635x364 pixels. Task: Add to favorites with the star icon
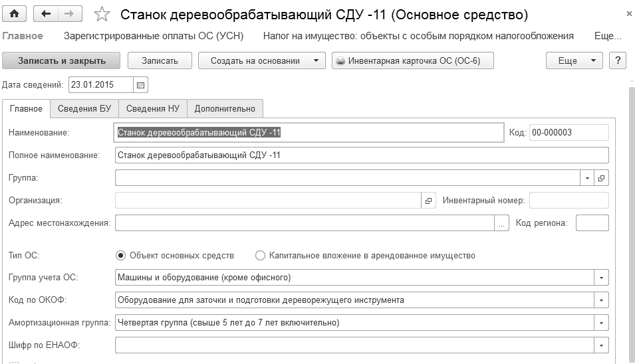(x=102, y=14)
